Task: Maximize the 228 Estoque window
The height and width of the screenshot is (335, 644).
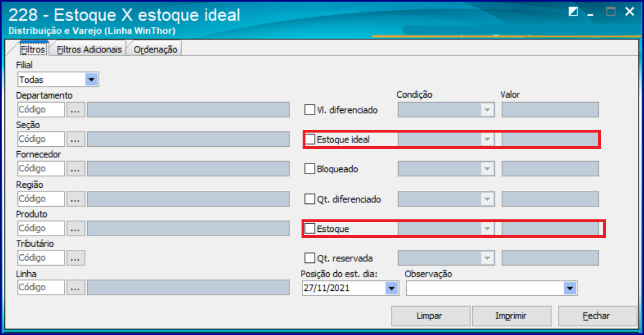Action: tap(611, 12)
